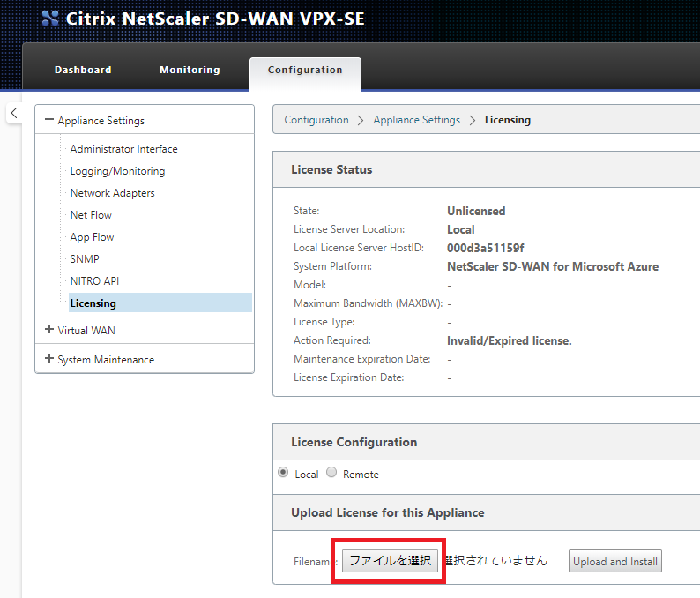This screenshot has height=598, width=700.
Task: Click the Virtual WAN label text
Action: pos(86,331)
